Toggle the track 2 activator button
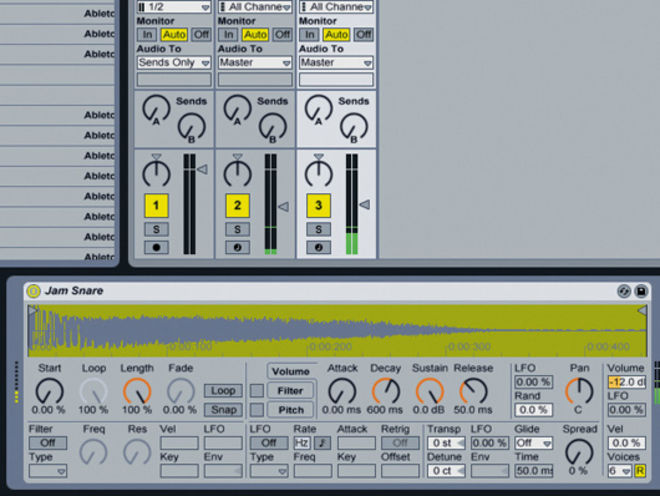Screen dimensions: 660x496 (237, 205)
